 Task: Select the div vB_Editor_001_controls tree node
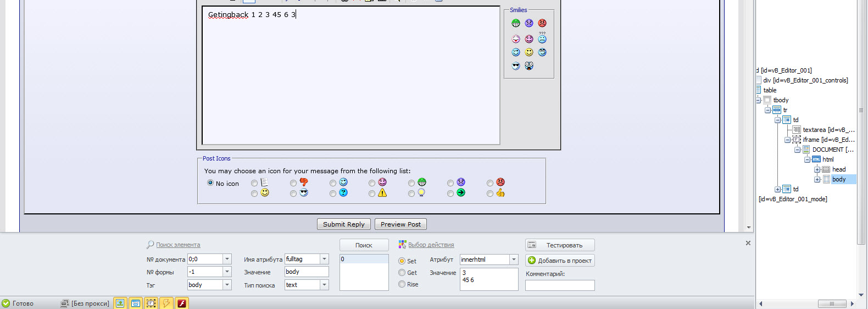point(805,80)
